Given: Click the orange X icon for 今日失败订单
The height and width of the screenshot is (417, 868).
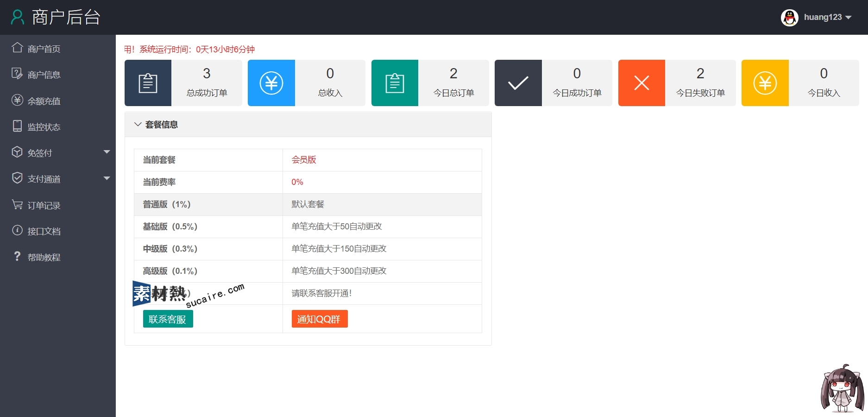Looking at the screenshot, I should tap(642, 83).
